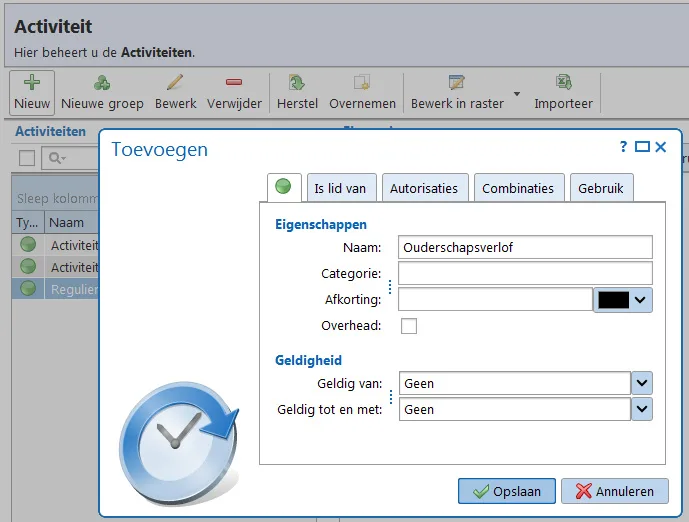Save with the Opslaan button
This screenshot has height=522, width=689.
[507, 491]
